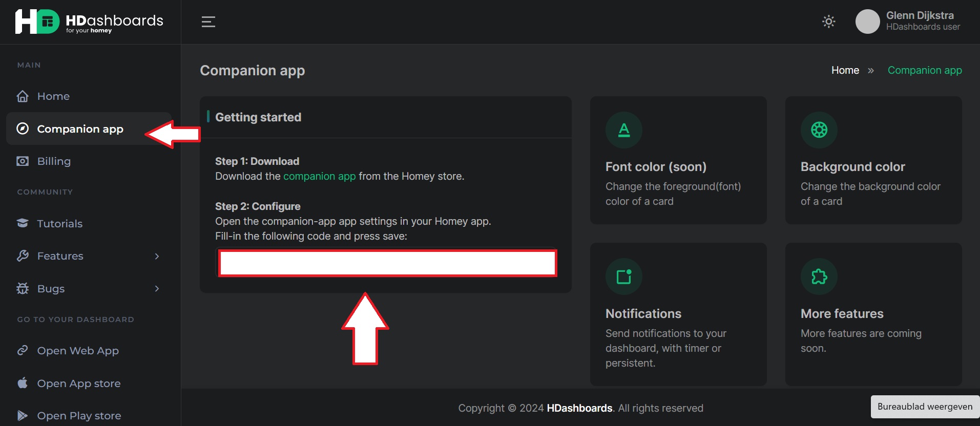Screen dimensions: 980x426
Task: Click the companion code field
Action: tap(387, 263)
